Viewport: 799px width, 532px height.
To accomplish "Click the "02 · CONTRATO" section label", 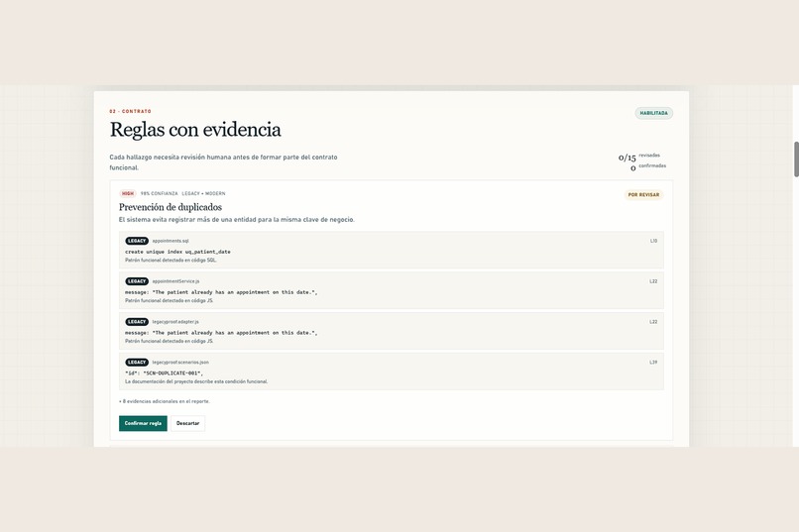I will (x=131, y=111).
